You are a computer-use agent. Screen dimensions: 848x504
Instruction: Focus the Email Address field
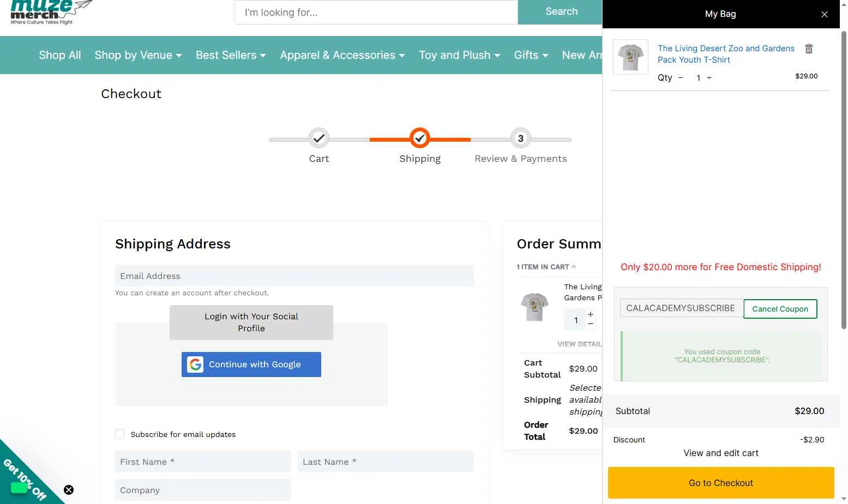coord(294,276)
